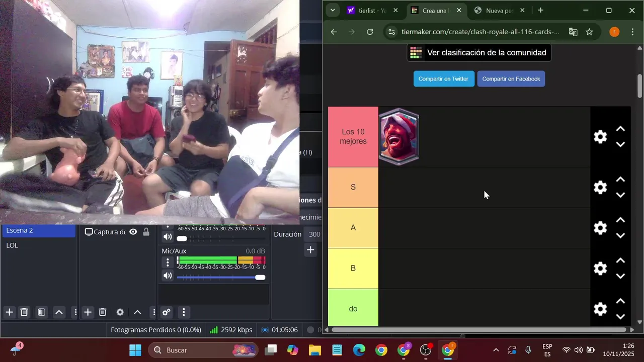The width and height of the screenshot is (644, 362).
Task: Go back in Chrome browser
Action: point(334,32)
